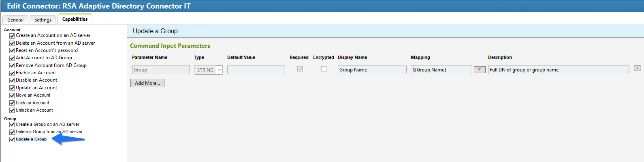Toggle Remove Account from AD Group checkbox
The height and width of the screenshot is (162, 644).
tap(12, 66)
